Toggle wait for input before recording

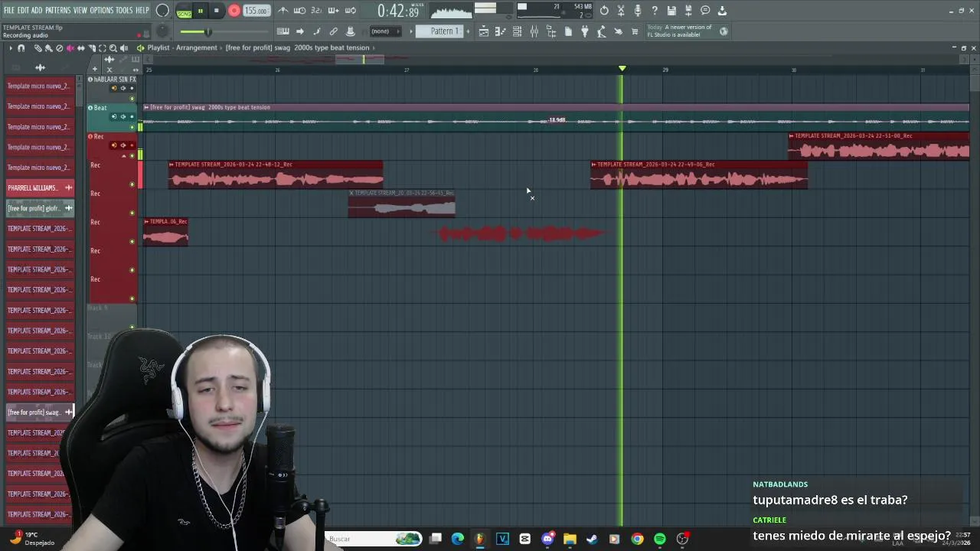click(299, 11)
